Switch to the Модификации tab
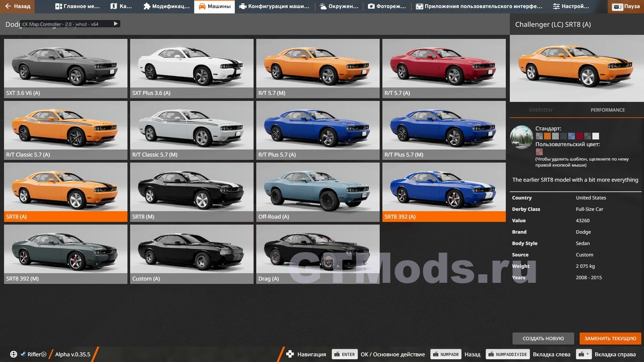The image size is (644, 362). point(165,7)
